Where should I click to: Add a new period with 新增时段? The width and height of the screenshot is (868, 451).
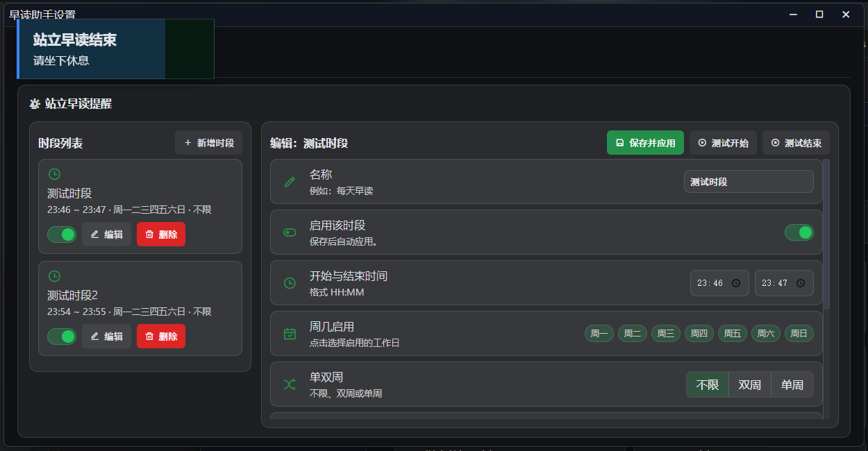(209, 143)
